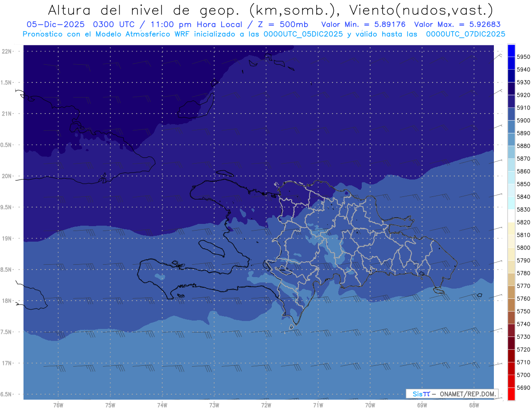Screen dimensions: 532x411
Task: Click the '7.5N' latitude label
Action: [x=7, y=332]
